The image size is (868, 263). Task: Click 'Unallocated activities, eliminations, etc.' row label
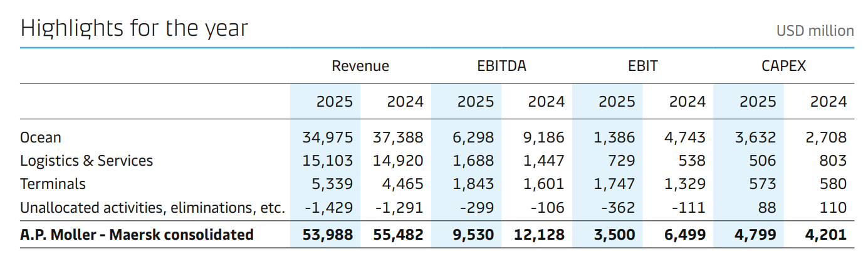pos(153,208)
